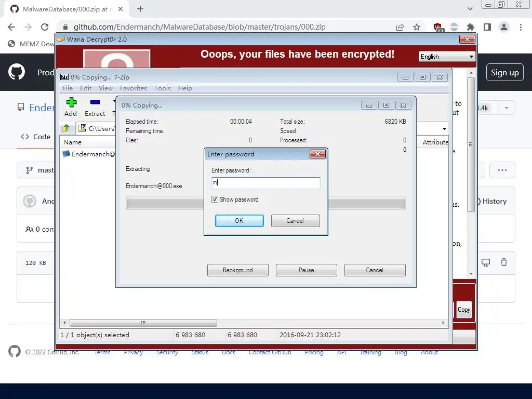This screenshot has height=399, width=532.
Task: Open the 7-Zip Help menu
Action: 185,88
